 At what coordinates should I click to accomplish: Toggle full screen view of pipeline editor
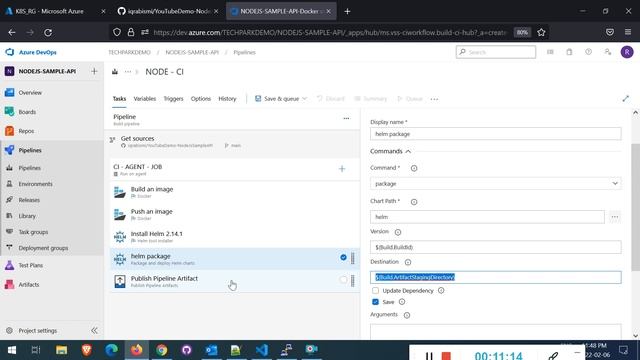tap(625, 98)
